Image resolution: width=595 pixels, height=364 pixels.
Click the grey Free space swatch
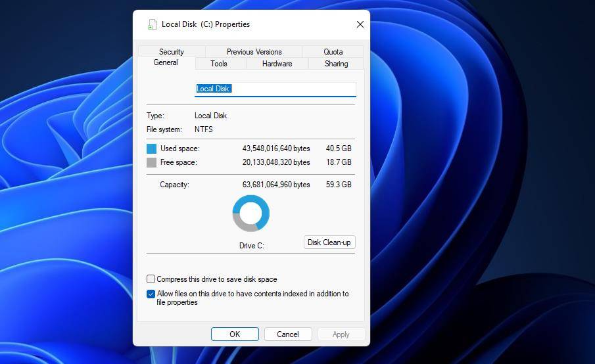pos(151,163)
